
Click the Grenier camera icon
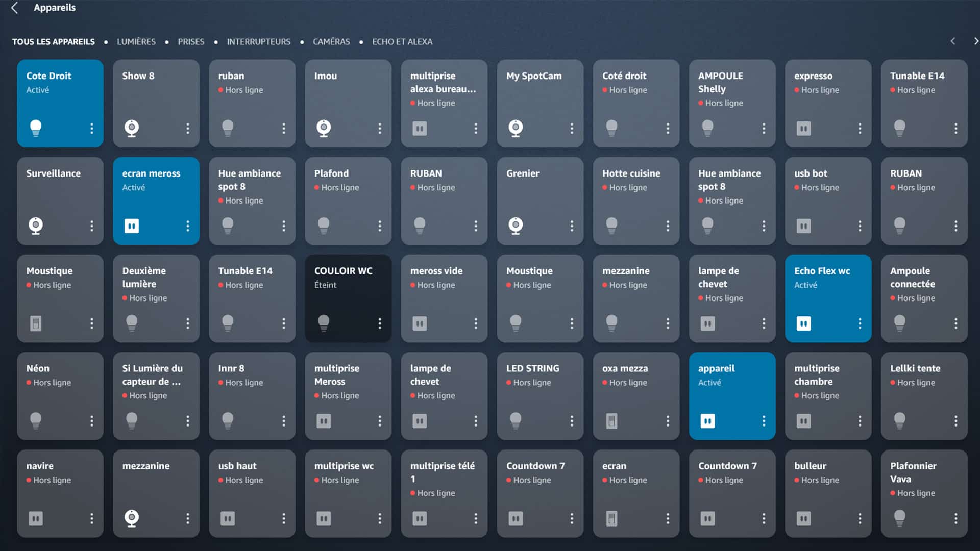pos(516,225)
